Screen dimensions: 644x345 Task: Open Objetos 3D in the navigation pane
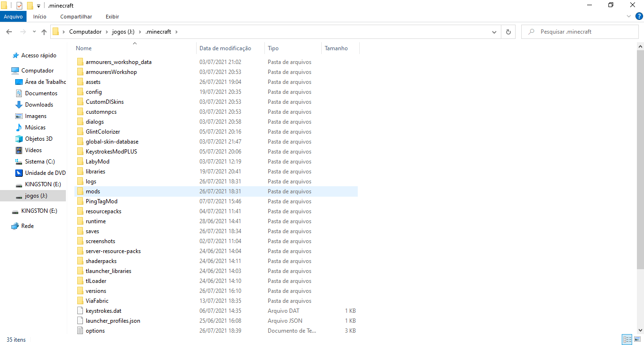38,139
